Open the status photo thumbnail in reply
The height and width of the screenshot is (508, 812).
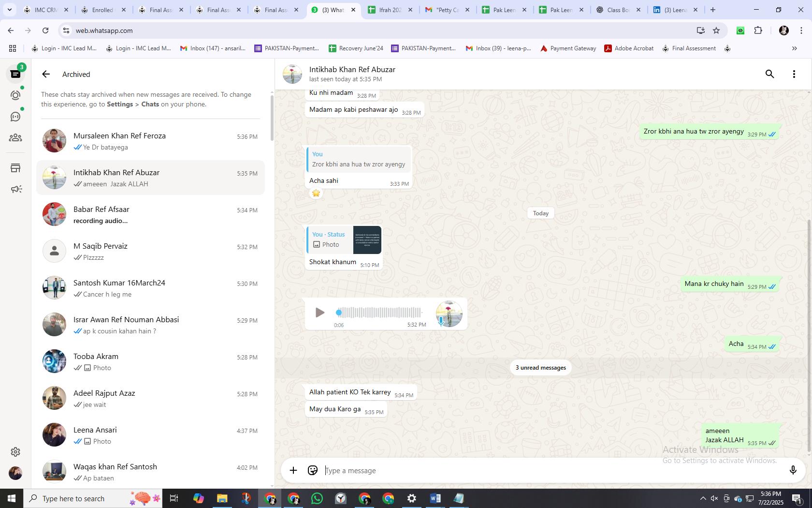coord(367,240)
